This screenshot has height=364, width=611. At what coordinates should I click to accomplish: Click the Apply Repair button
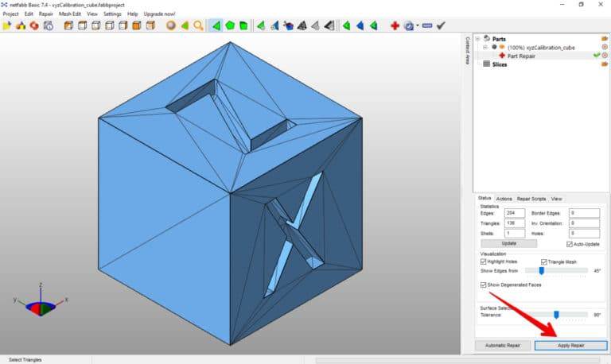pos(571,345)
